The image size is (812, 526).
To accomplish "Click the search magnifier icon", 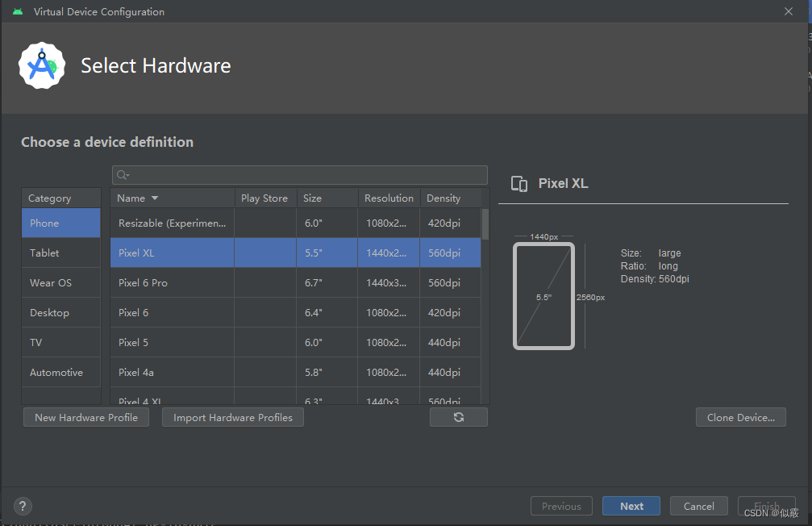I will (x=123, y=175).
